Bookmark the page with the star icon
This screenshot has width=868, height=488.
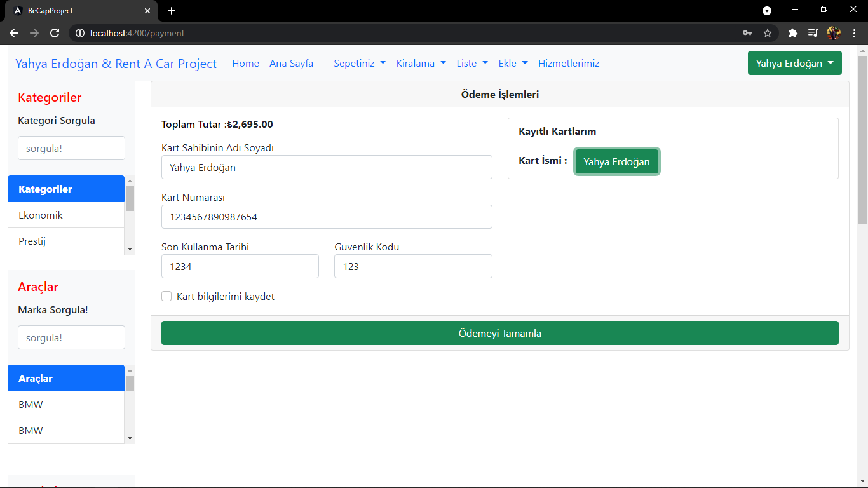coord(767,33)
